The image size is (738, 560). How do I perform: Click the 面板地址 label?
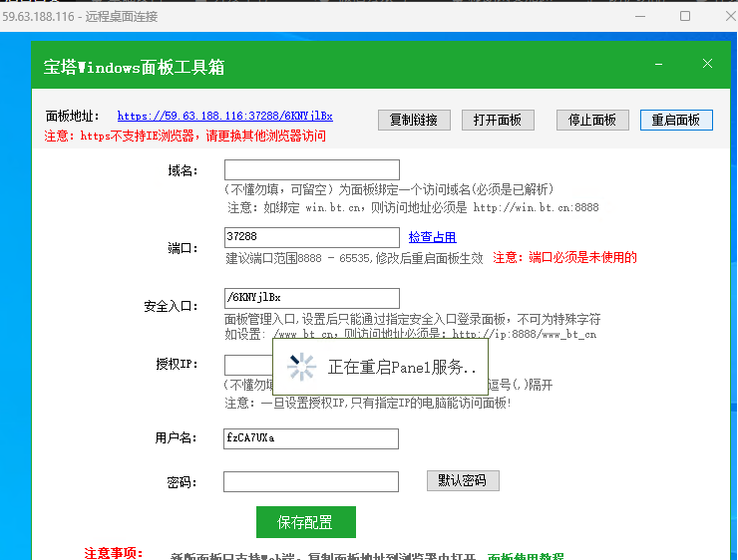pos(73,116)
